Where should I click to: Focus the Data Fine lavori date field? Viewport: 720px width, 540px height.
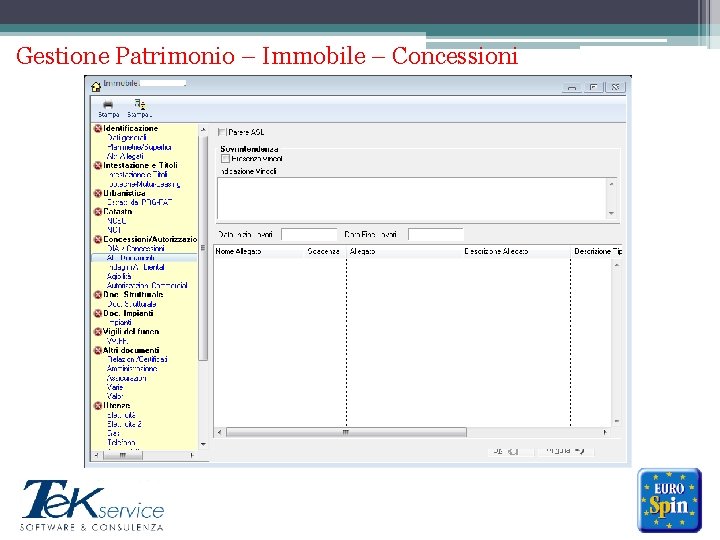436,235
